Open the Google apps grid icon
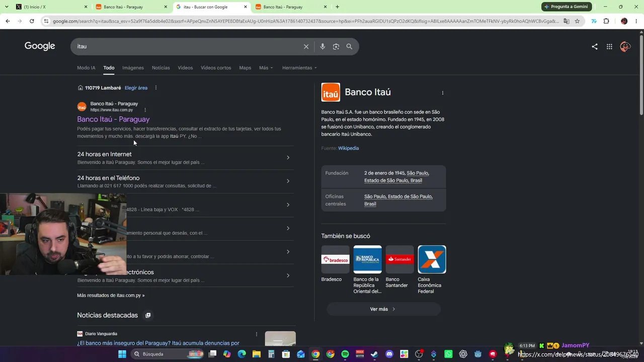This screenshot has height=362, width=644. click(x=609, y=46)
